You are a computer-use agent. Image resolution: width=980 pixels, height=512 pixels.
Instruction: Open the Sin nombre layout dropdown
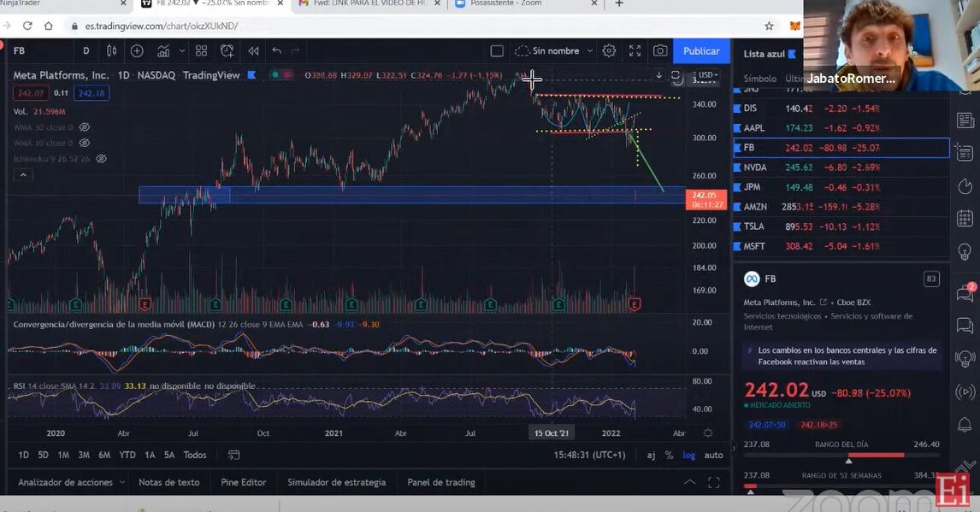[x=554, y=50]
